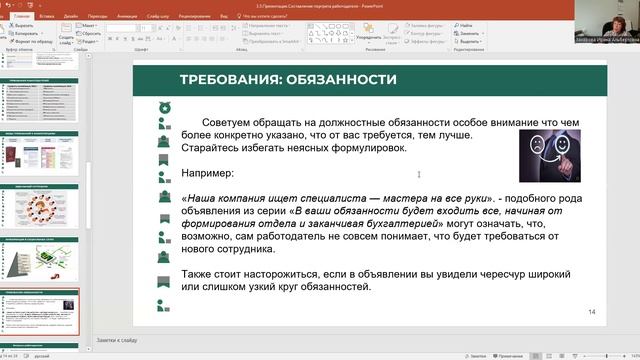Click the Создать слайд button
The height and width of the screenshot is (360, 640).
coord(66,34)
